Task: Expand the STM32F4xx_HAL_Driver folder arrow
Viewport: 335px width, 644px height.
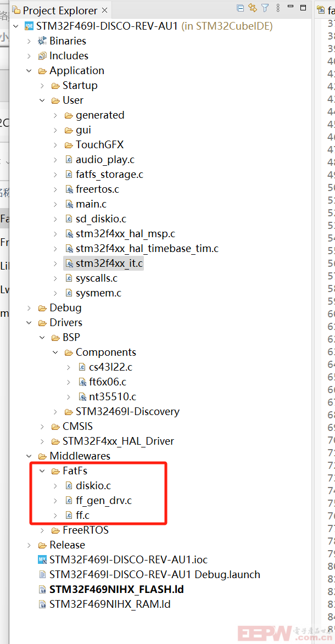Action: (42, 441)
